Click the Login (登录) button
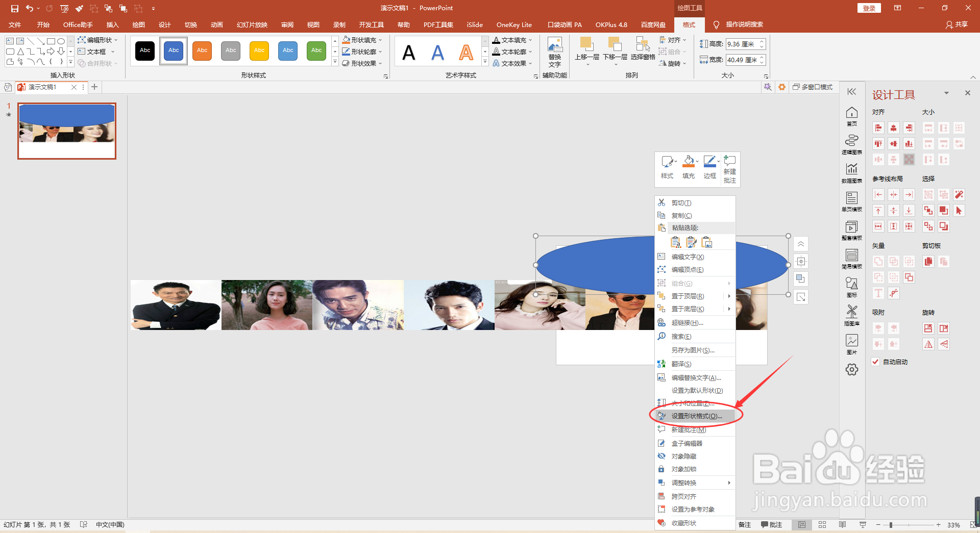Viewport: 980px width, 533px height. point(869,8)
